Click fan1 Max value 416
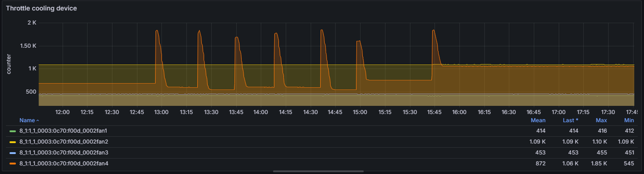Viewport: 644px width, 174px height. [602, 131]
